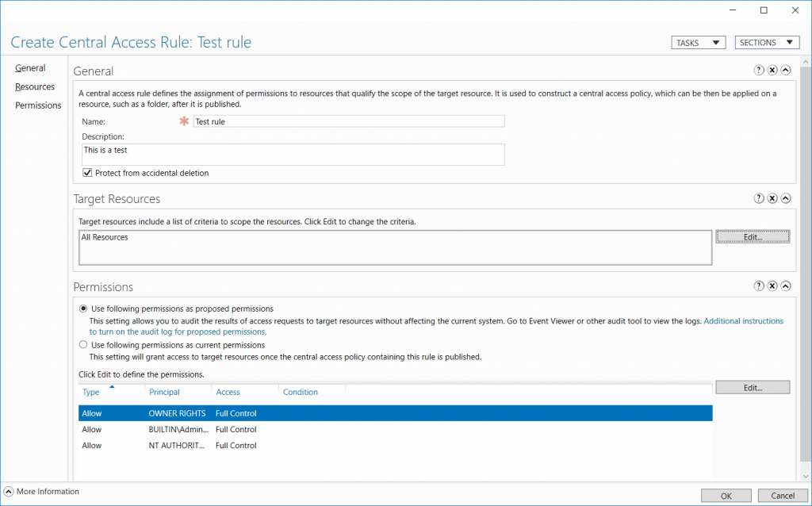Viewport: 812px width, 506px height.
Task: Select use permissions as proposed permissions
Action: coord(83,309)
